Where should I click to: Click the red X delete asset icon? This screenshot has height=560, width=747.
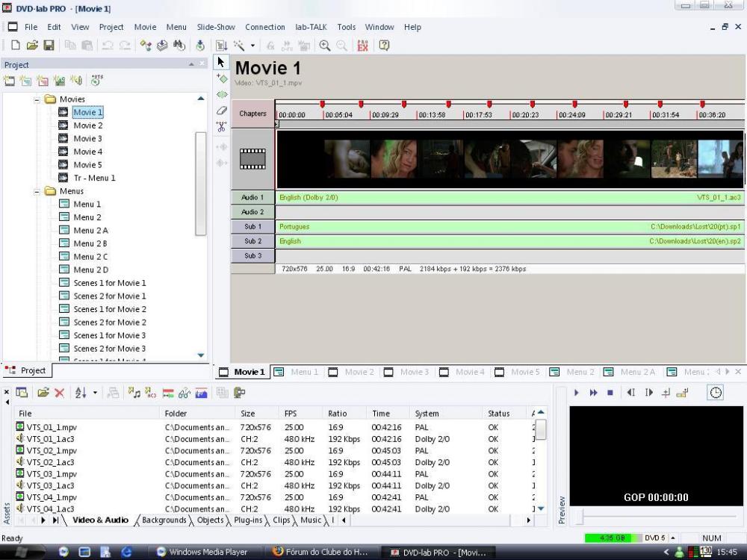click(x=59, y=393)
